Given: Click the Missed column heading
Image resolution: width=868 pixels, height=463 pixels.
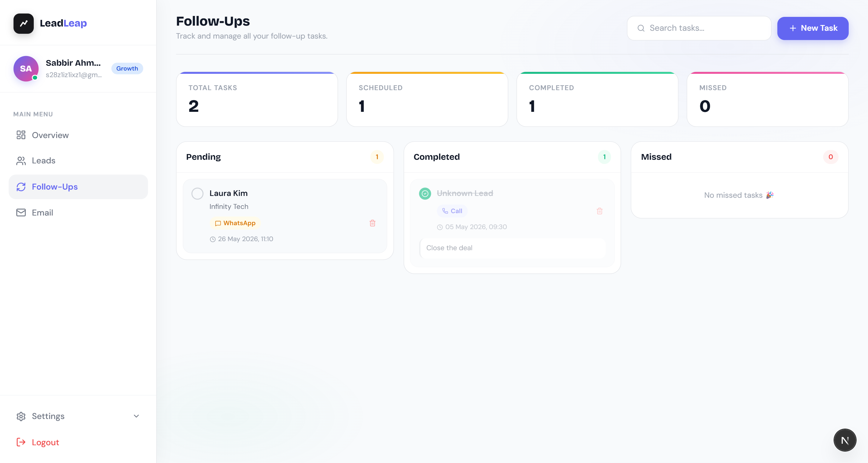Looking at the screenshot, I should (x=656, y=157).
